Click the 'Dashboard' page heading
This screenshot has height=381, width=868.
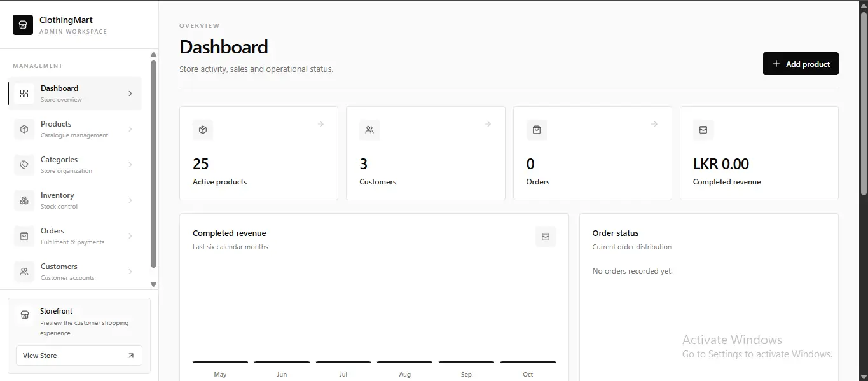[x=224, y=47]
